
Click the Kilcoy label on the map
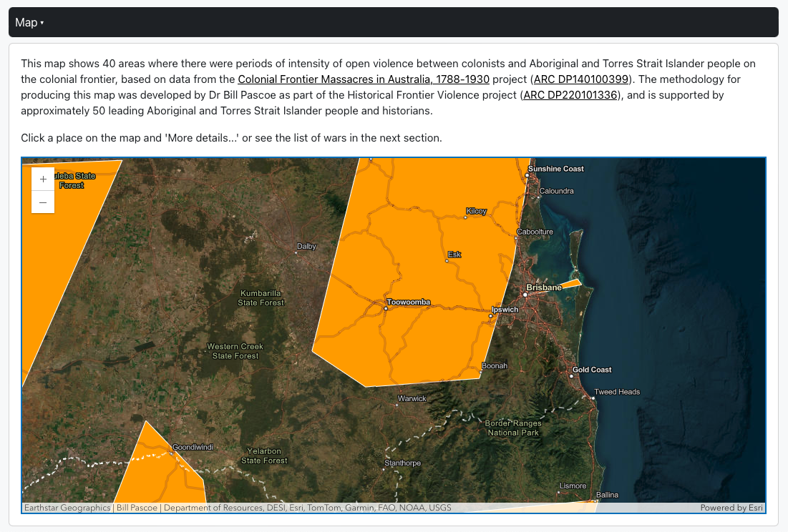(x=476, y=211)
